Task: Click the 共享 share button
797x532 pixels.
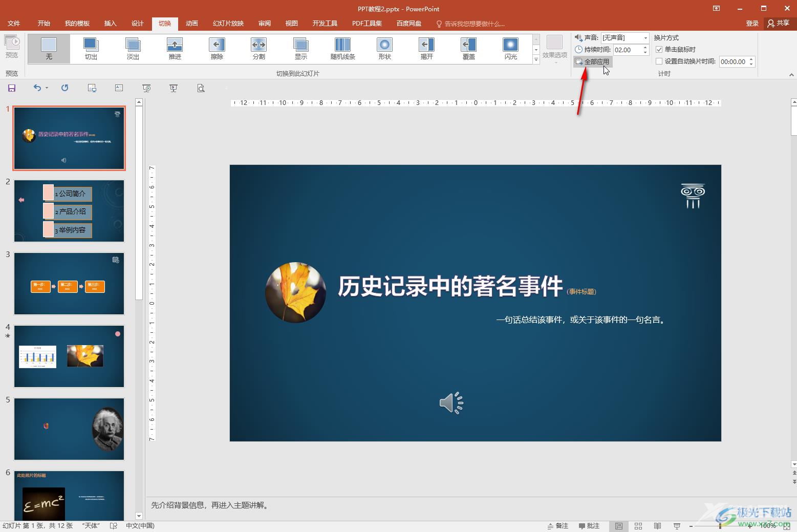Action: tap(778, 23)
